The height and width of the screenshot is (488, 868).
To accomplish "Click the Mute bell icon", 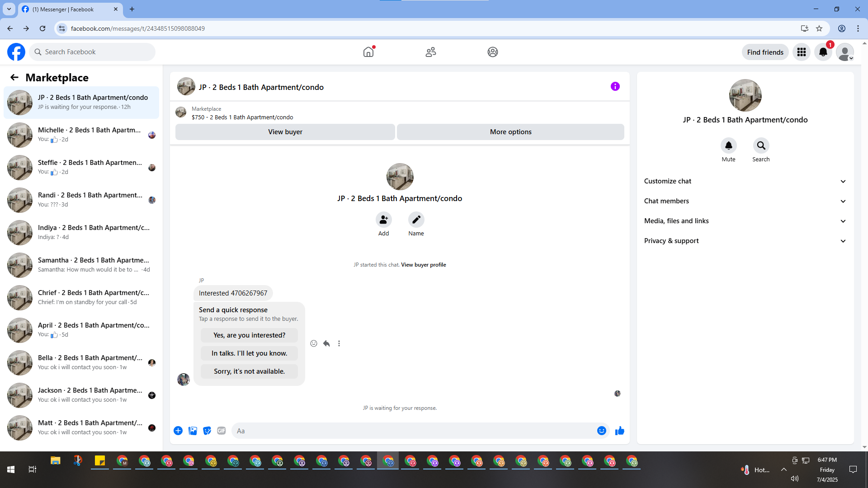I will point(728,145).
